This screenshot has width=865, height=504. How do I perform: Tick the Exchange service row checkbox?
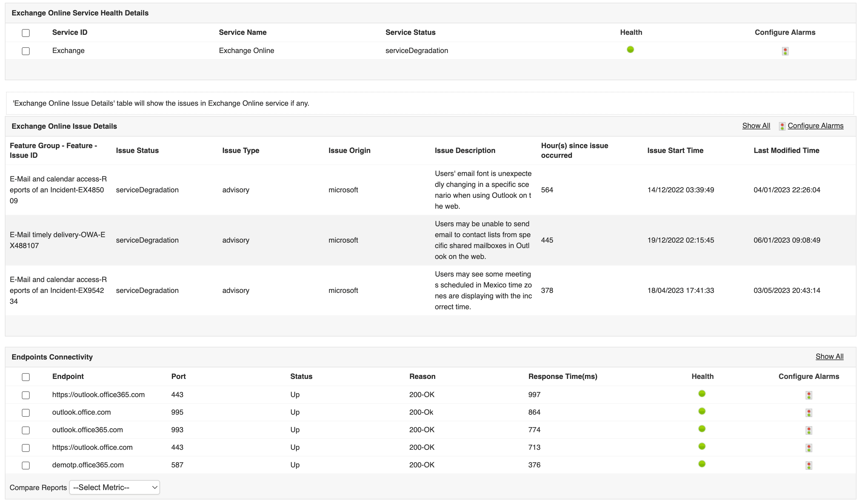click(x=26, y=51)
